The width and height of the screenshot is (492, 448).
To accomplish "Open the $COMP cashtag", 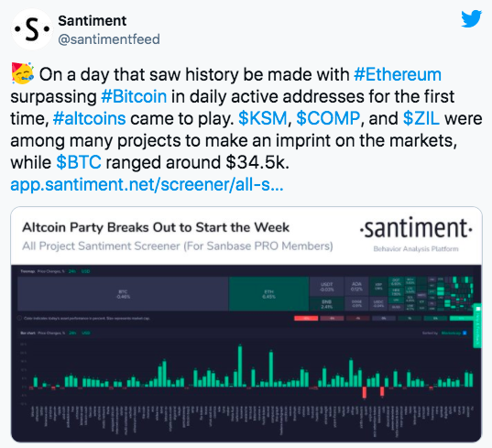I will click(328, 118).
